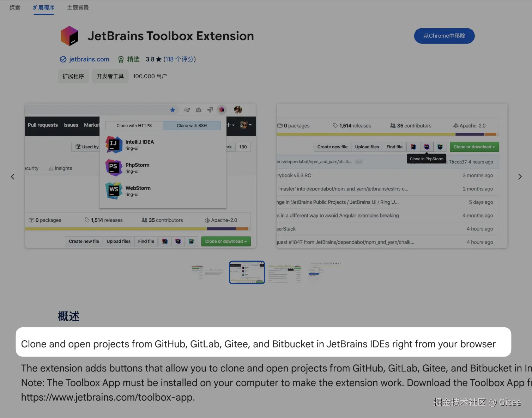Toggle the bookmark star in the browser toolbar
Viewport: 532px width, 418px height.
[173, 110]
